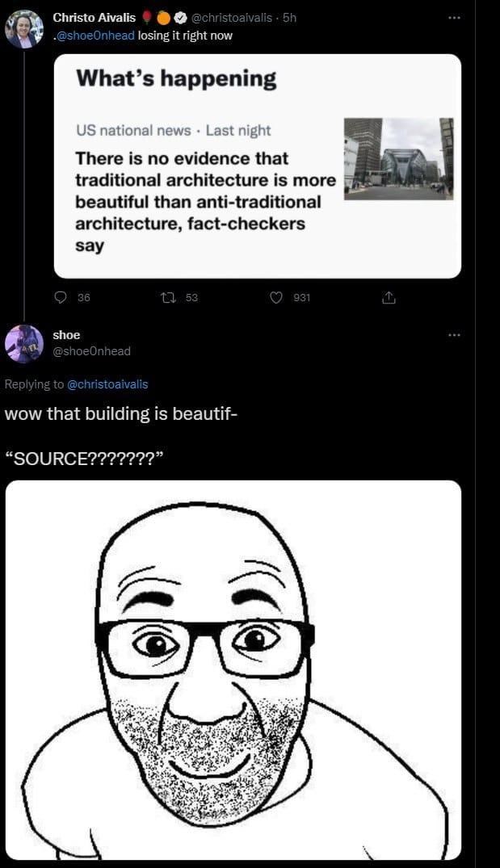Open the three-dot menu on Christo Aivalis's tweet
Image resolution: width=500 pixels, height=868 pixels.
click(x=454, y=18)
